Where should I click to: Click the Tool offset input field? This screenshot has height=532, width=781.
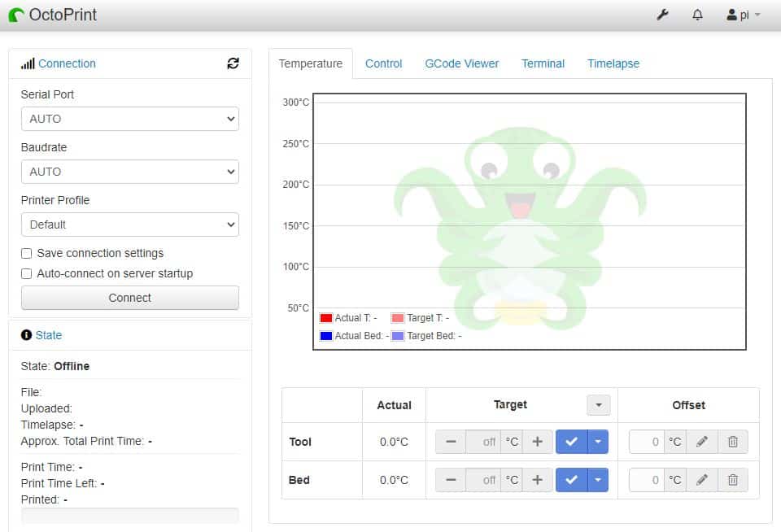coord(647,442)
